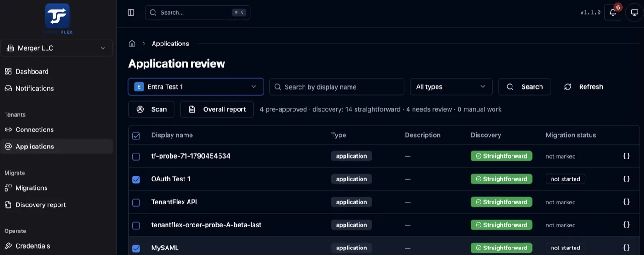Screen dimensions: 644x255
Task: Uncheck the OAuth Test 1 checkbox
Action: click(136, 180)
